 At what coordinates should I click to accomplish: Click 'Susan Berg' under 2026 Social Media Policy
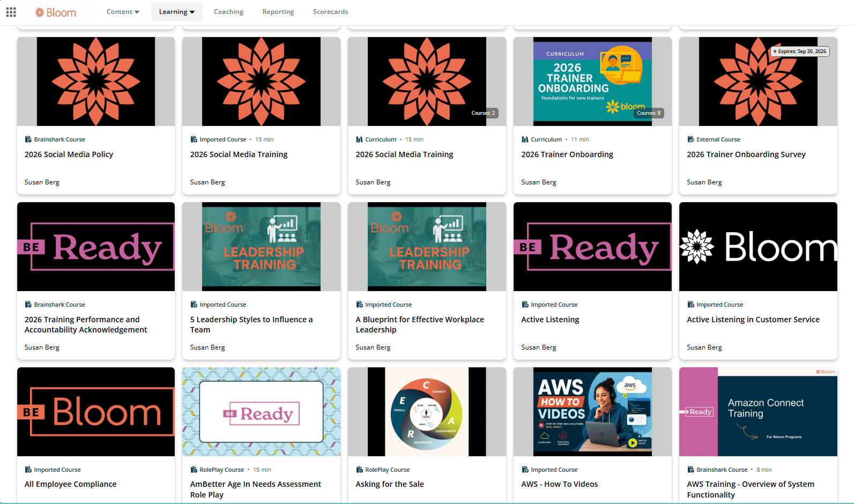click(x=42, y=182)
